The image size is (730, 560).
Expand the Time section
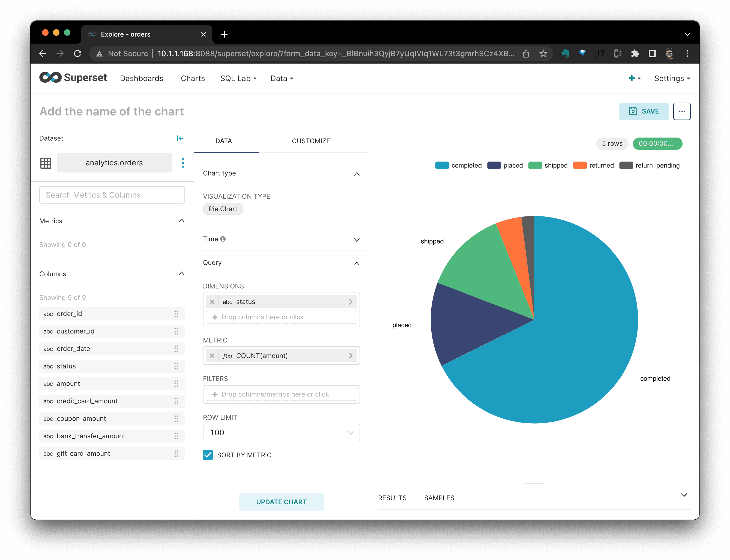357,240
